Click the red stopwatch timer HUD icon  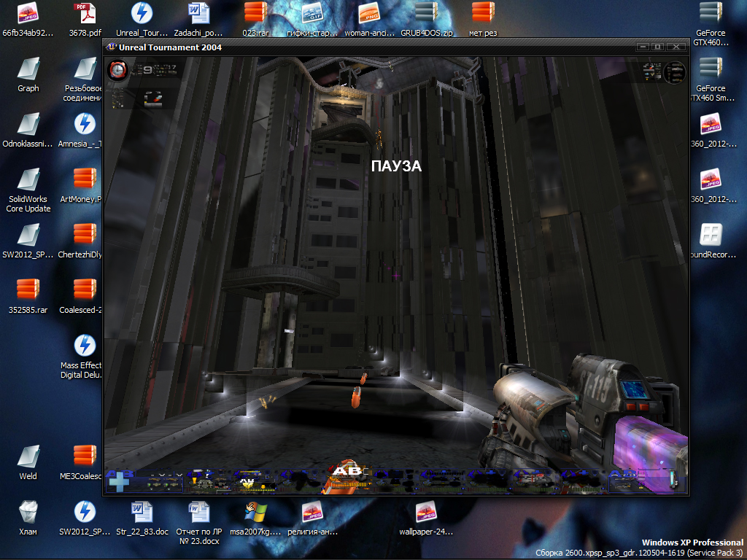[x=117, y=70]
